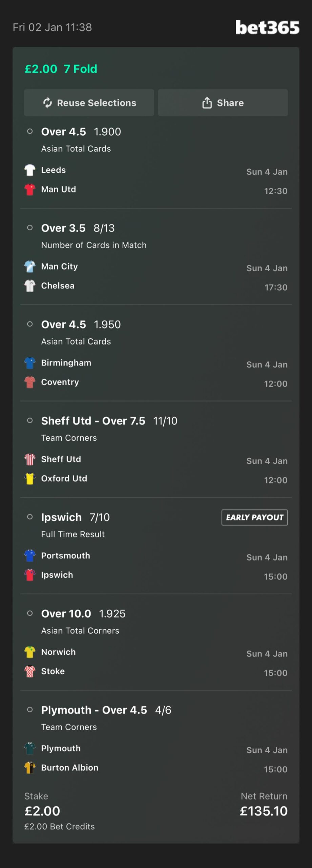
Task: Select status circle beside Over 4.5 1.900
Action: (30, 132)
